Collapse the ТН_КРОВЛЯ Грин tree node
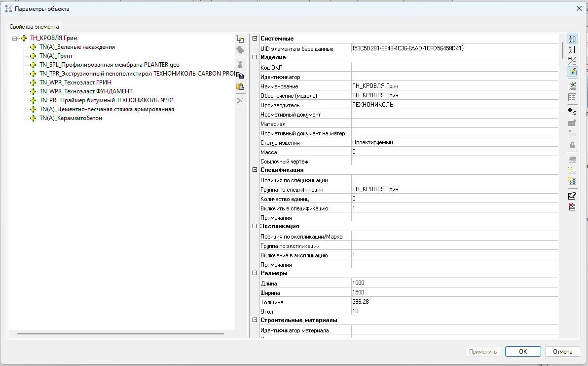Screen dimensions: 588x366 click(x=15, y=38)
